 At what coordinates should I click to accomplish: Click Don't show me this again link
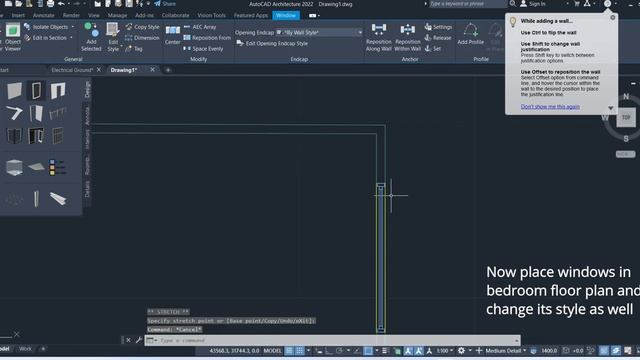click(x=550, y=107)
